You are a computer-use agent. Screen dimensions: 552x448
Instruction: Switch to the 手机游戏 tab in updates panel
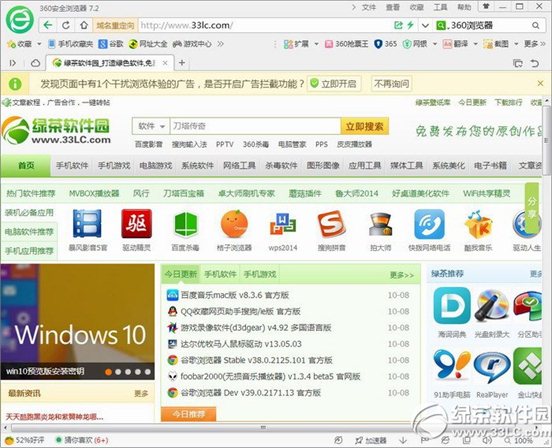[260, 274]
